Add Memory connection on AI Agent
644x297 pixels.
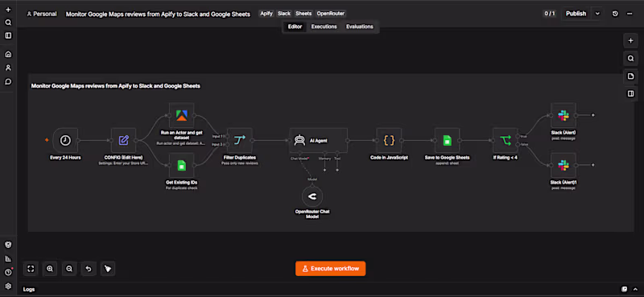point(324,170)
